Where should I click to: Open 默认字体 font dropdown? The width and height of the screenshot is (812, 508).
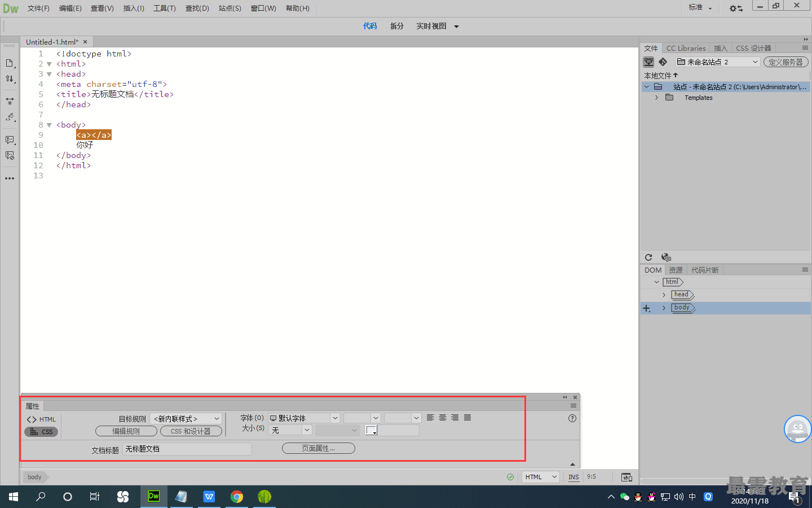[x=304, y=418]
